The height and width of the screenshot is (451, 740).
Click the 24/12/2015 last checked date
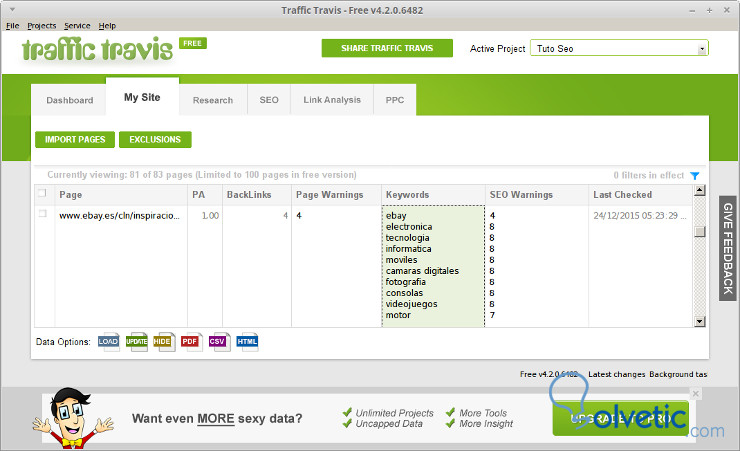click(639, 216)
